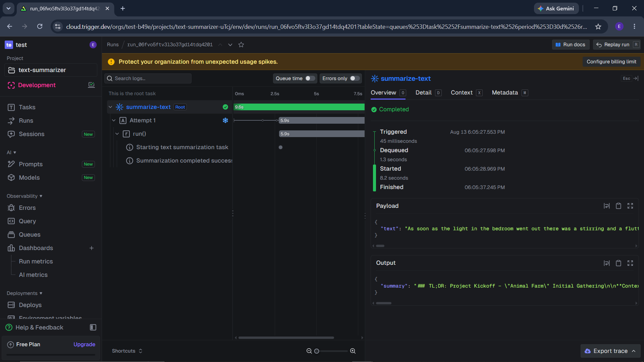The image size is (644, 362).
Task: Switch to Detail tab
Action: click(428, 93)
